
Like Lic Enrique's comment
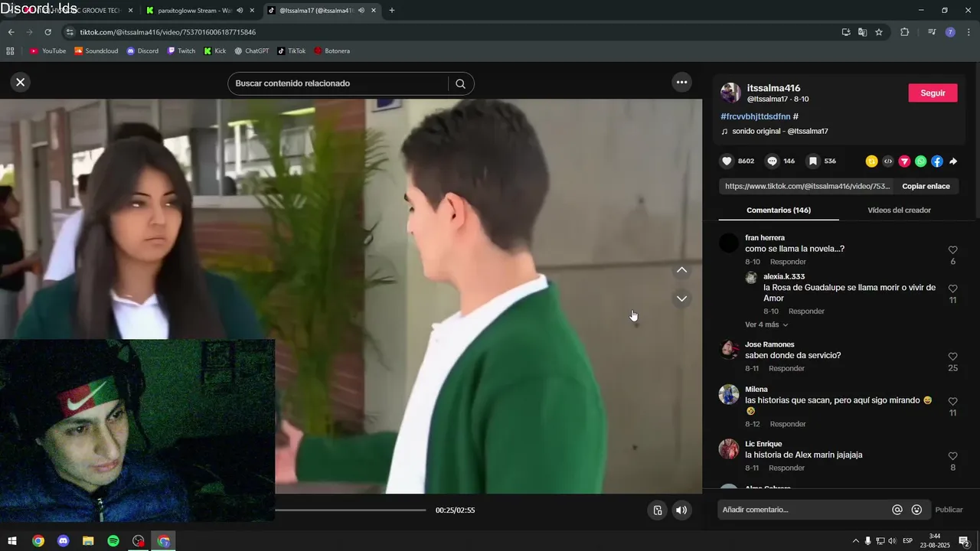(x=953, y=456)
